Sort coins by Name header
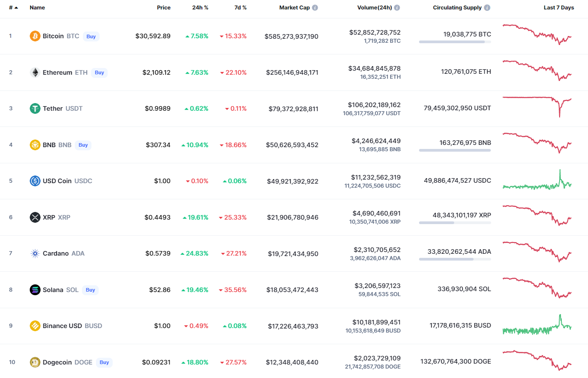Screen dimensions: 588x378 point(37,8)
